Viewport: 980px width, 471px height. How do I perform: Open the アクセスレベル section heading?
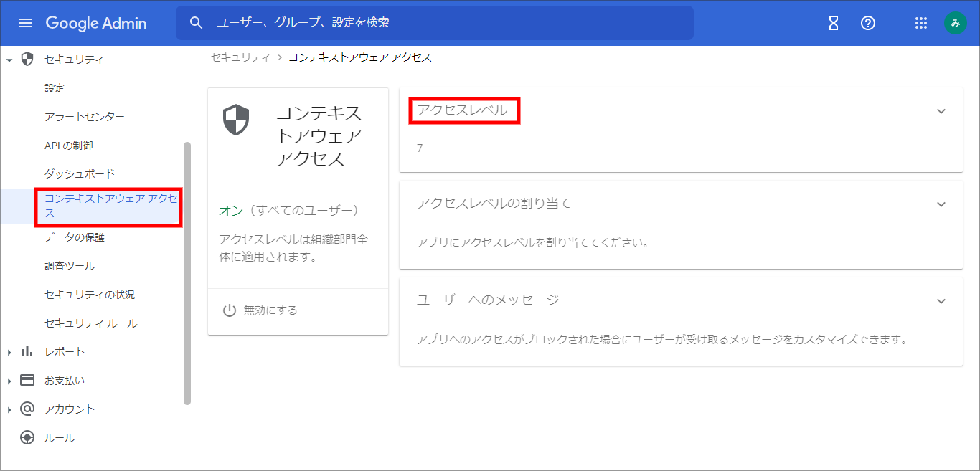[463, 110]
